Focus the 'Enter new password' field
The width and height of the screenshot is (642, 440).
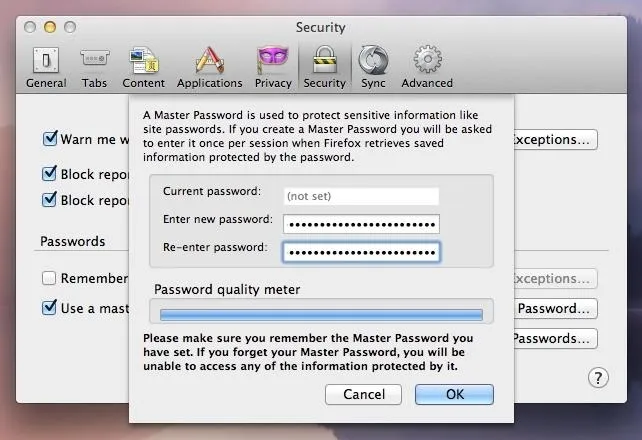pyautogui.click(x=361, y=224)
